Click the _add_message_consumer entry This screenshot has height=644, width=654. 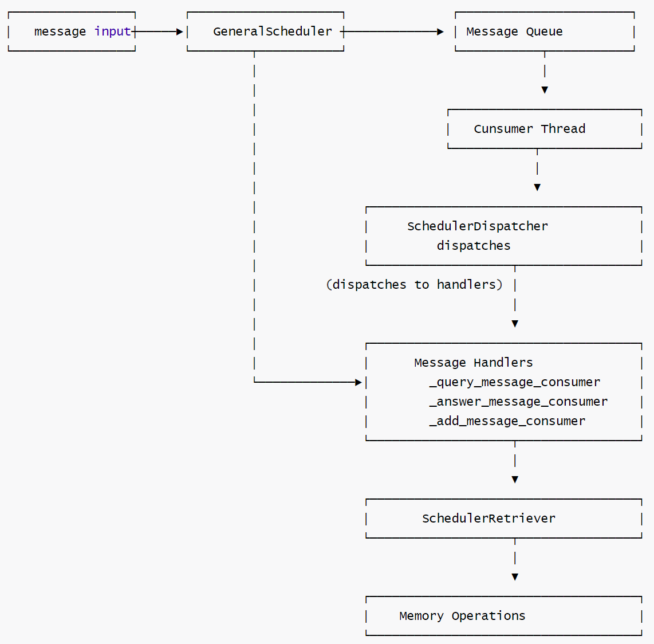coord(507,421)
